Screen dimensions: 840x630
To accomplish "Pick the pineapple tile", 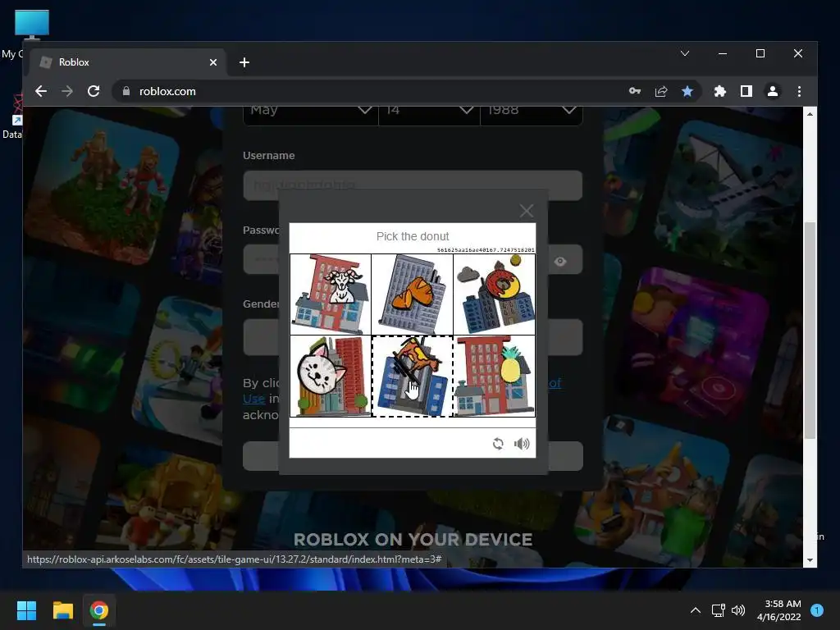I will pyautogui.click(x=494, y=376).
